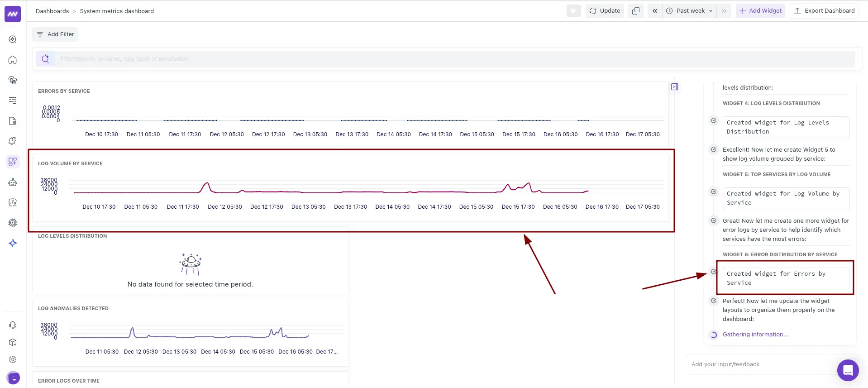Screen dimensions: 868x388
Task: Click the headset support icon
Action: (x=13, y=325)
